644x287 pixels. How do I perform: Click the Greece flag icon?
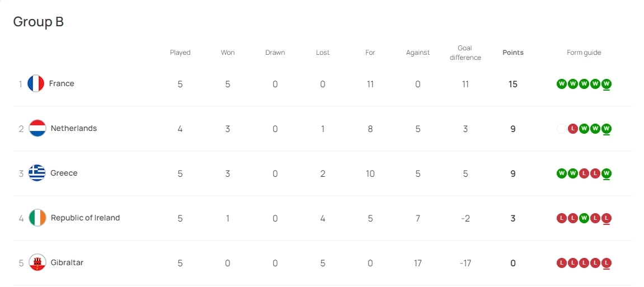(37, 173)
